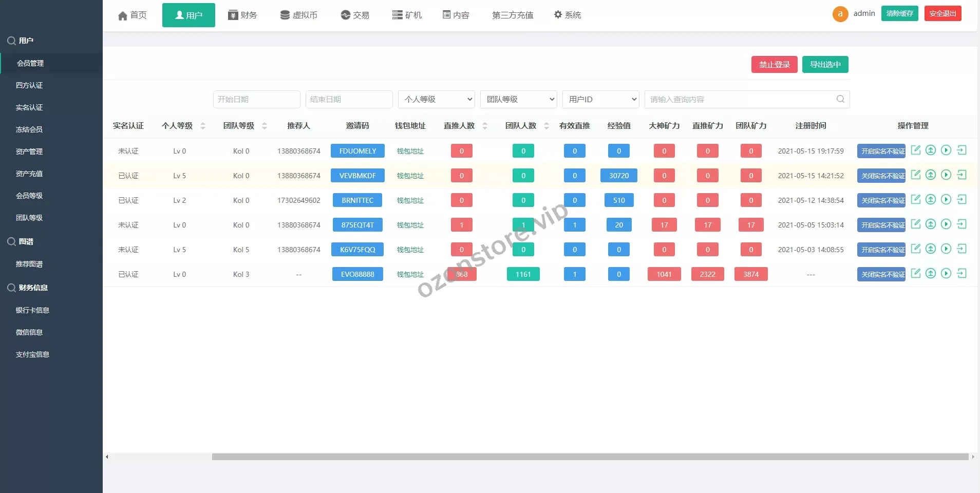The image size is (980, 493).
Task: Click the play circle icon in BRNITTEC row
Action: (946, 199)
